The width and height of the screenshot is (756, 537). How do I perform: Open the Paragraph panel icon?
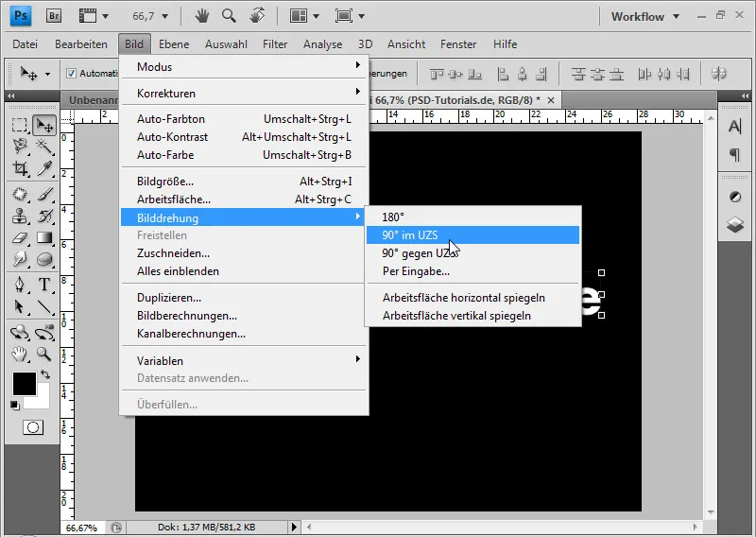735,155
